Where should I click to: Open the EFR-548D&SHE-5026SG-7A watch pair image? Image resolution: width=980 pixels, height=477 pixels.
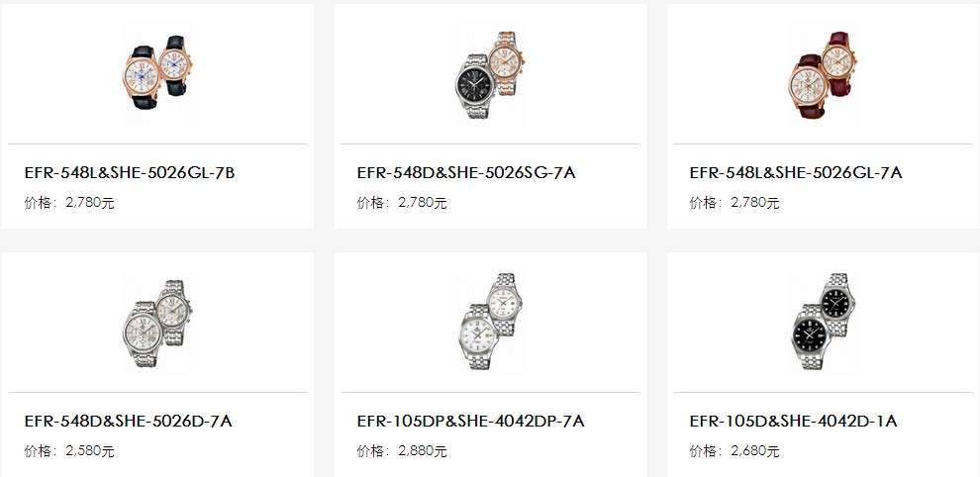(491, 74)
